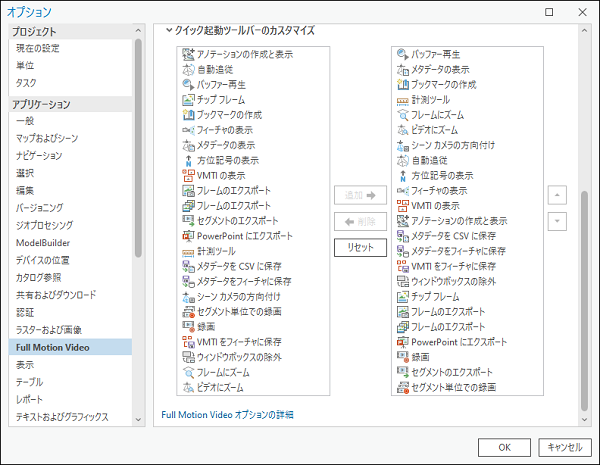Image resolution: width=600 pixels, height=465 pixels.
Task: Click PowerPoint にエクスポート icon in left list
Action: point(188,236)
